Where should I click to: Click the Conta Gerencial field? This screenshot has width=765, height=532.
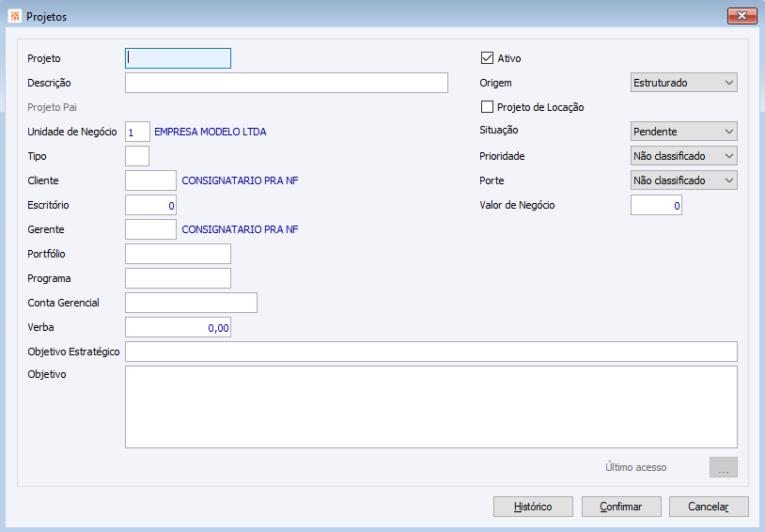click(x=191, y=303)
